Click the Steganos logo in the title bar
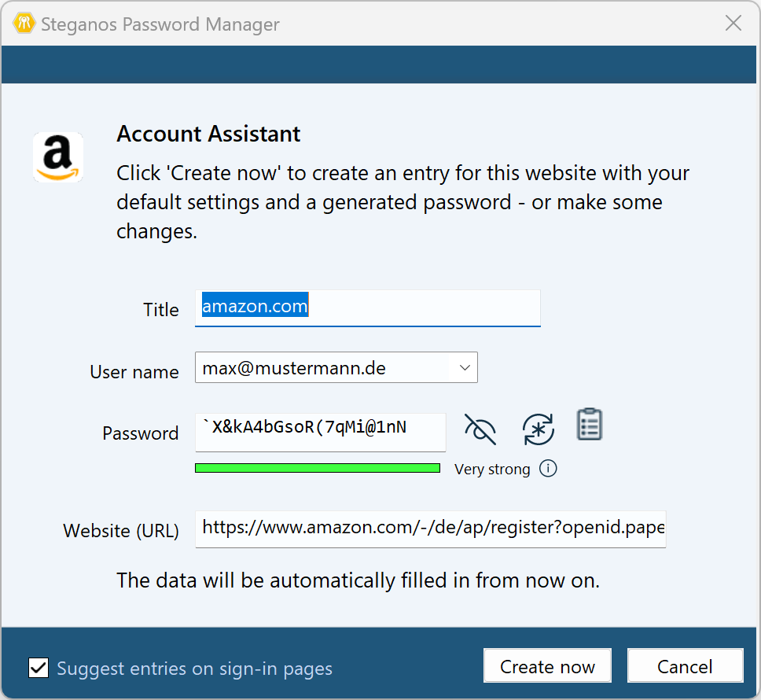Image resolution: width=761 pixels, height=700 pixels. [x=22, y=24]
